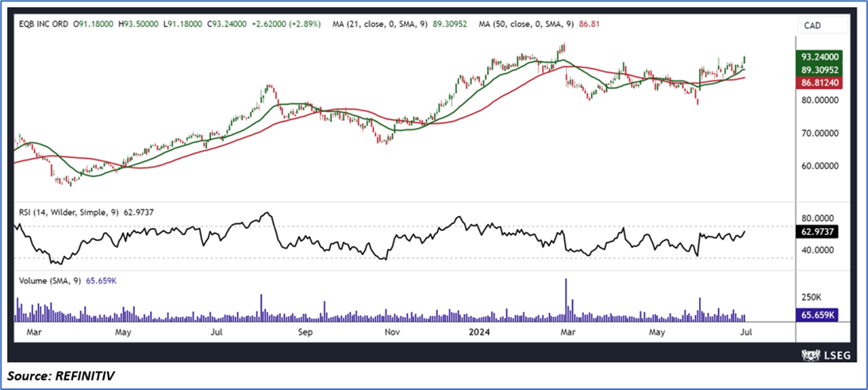Click the Source: REFINITIV caption
868x390 pixels.
61,376
